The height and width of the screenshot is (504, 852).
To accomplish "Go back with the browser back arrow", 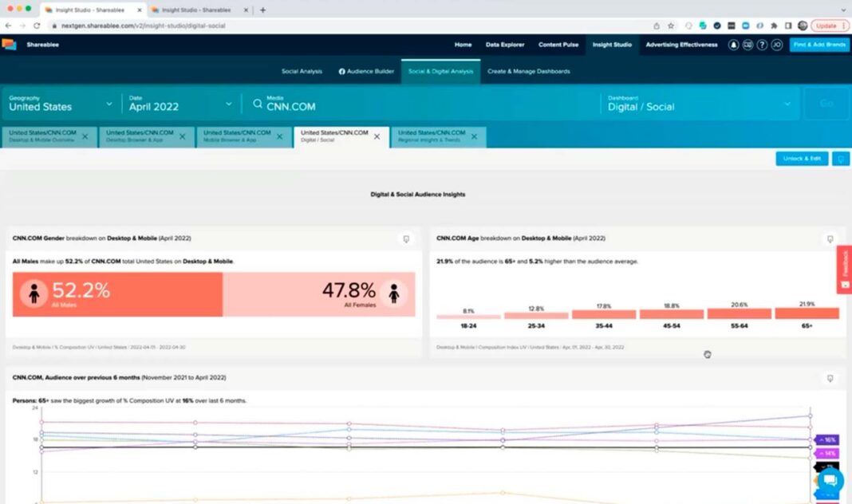I will pyautogui.click(x=8, y=26).
